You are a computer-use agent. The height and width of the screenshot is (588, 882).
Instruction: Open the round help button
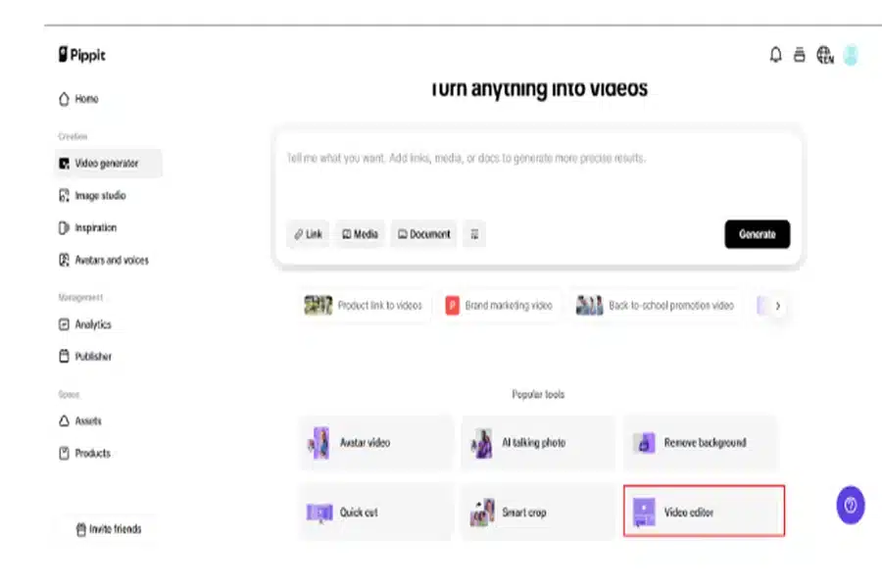(x=850, y=505)
